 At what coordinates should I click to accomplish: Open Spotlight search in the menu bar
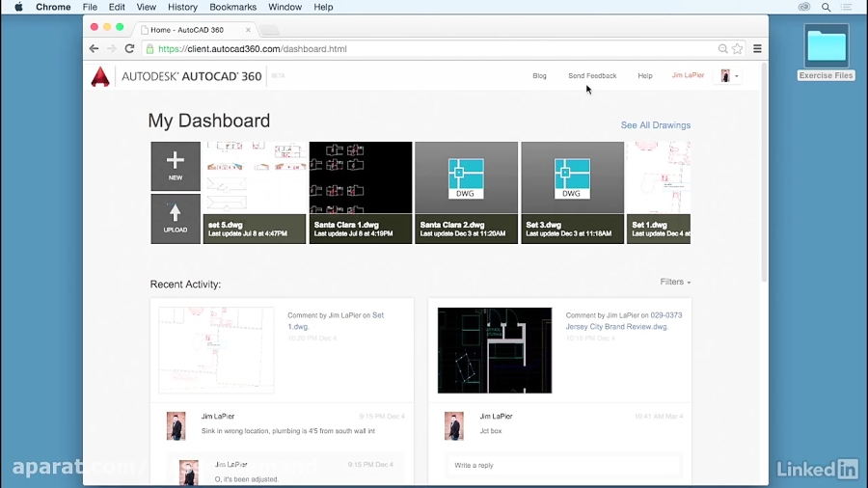pos(826,7)
